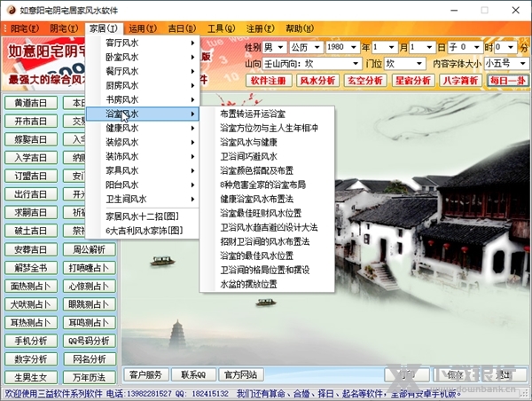Select 卫浴风水趋吉避凶设计大法 item
Viewport: 532px width, 401px height.
267,227
